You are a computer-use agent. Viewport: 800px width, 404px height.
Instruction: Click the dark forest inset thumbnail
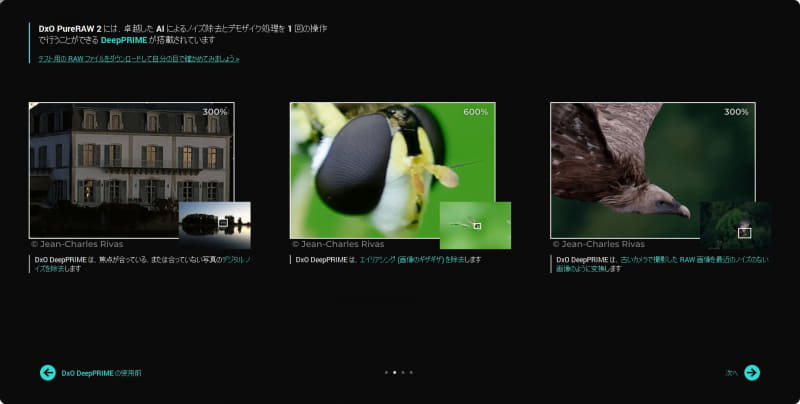click(736, 225)
